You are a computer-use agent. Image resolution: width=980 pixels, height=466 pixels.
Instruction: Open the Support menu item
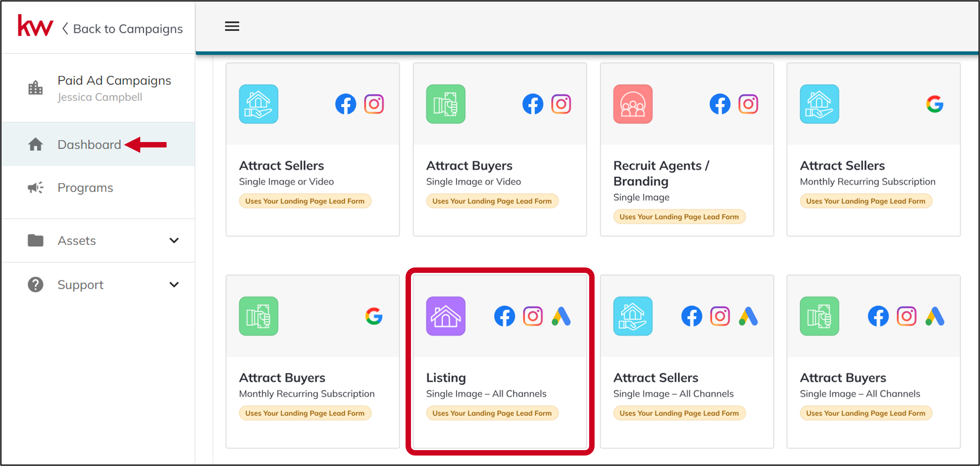(98, 284)
